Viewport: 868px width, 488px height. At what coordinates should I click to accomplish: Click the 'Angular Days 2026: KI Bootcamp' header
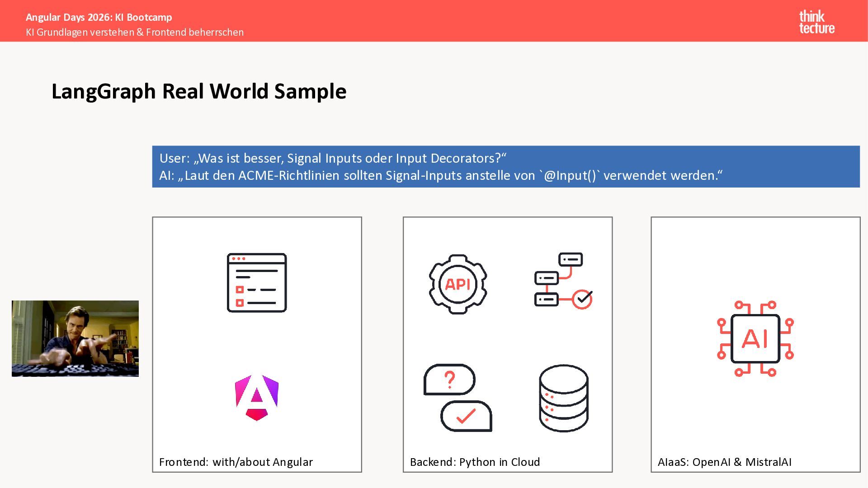pyautogui.click(x=99, y=17)
